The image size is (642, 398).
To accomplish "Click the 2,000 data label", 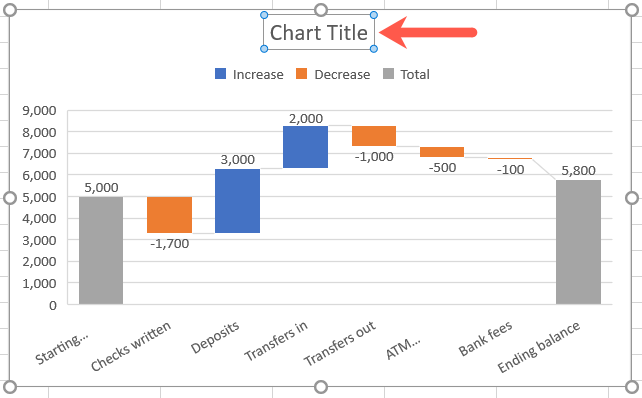I will pos(306,119).
